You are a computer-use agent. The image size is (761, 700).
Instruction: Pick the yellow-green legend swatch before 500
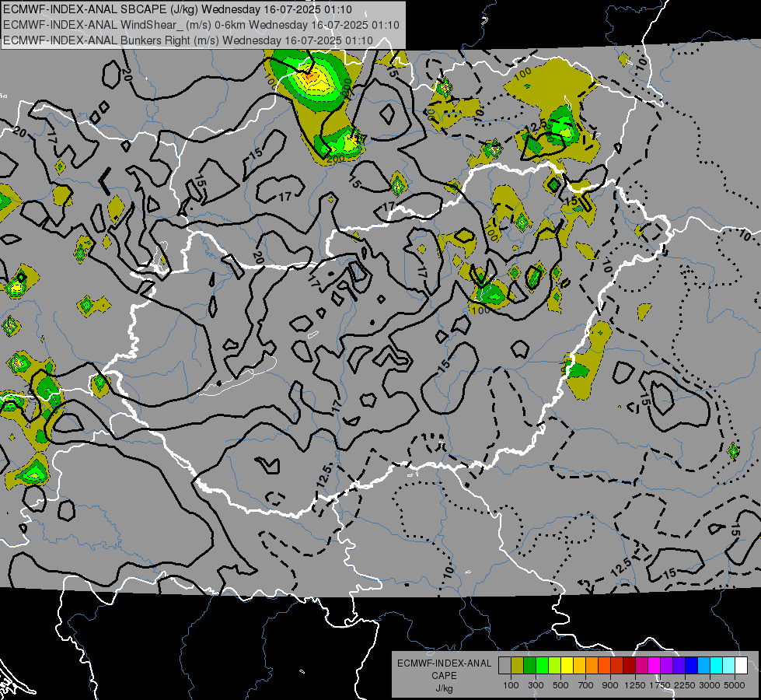555,666
